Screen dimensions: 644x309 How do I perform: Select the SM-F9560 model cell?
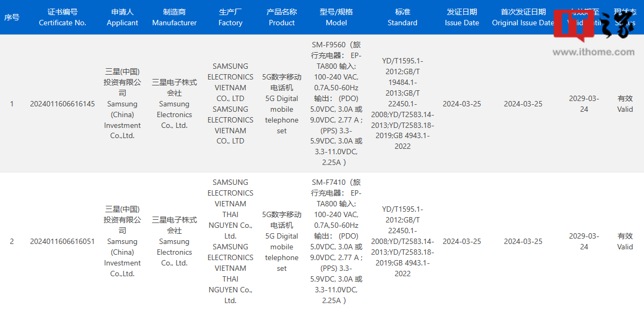(336, 104)
